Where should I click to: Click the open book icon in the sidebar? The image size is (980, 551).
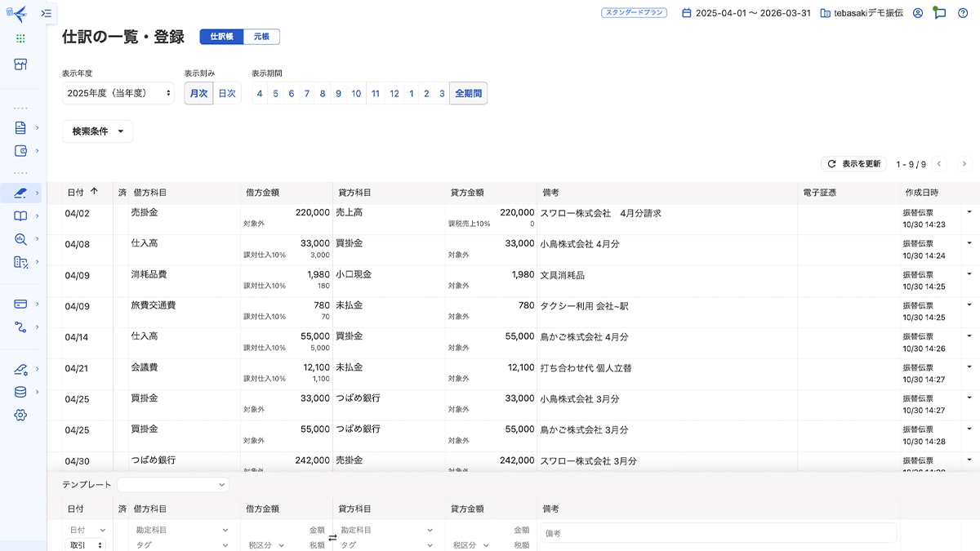click(x=20, y=216)
